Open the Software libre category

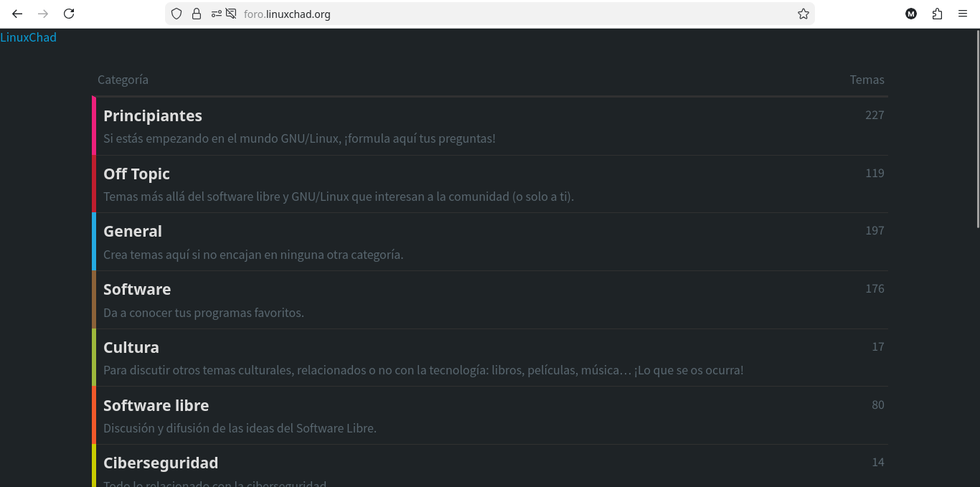pos(156,405)
